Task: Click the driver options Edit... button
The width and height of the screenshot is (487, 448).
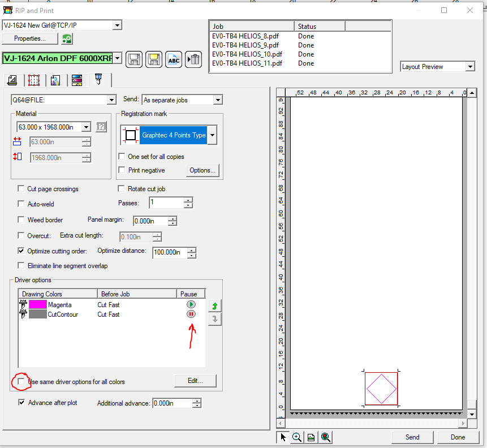Action: [x=195, y=381]
